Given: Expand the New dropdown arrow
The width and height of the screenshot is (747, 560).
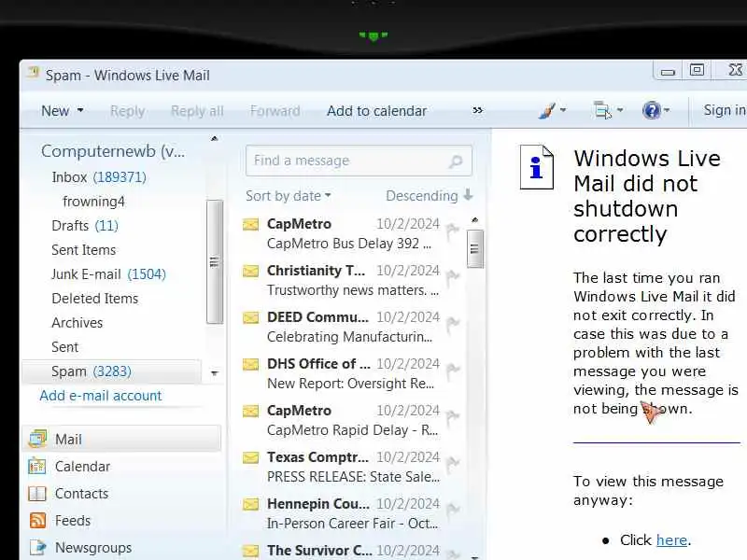Looking at the screenshot, I should 80,110.
